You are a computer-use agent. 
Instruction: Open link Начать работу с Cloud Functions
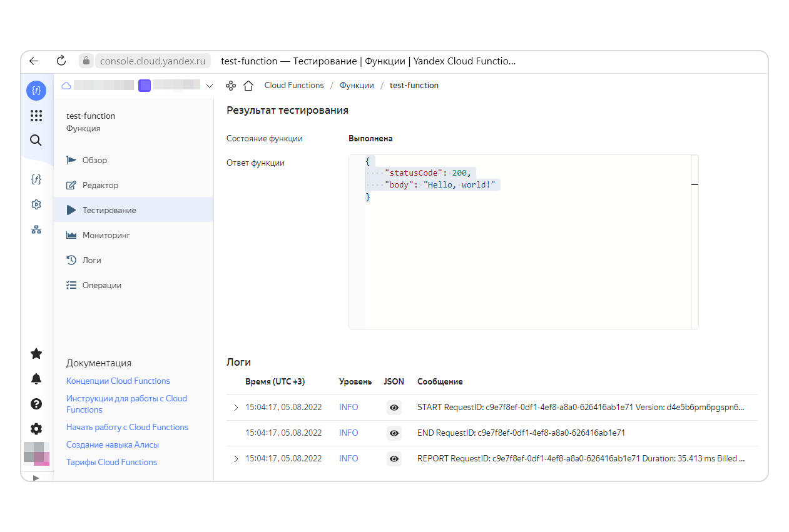[127, 427]
